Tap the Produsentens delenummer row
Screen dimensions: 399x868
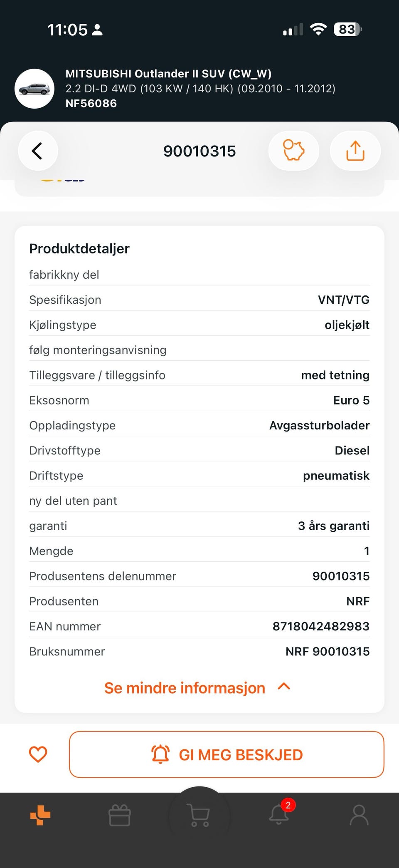(x=199, y=576)
